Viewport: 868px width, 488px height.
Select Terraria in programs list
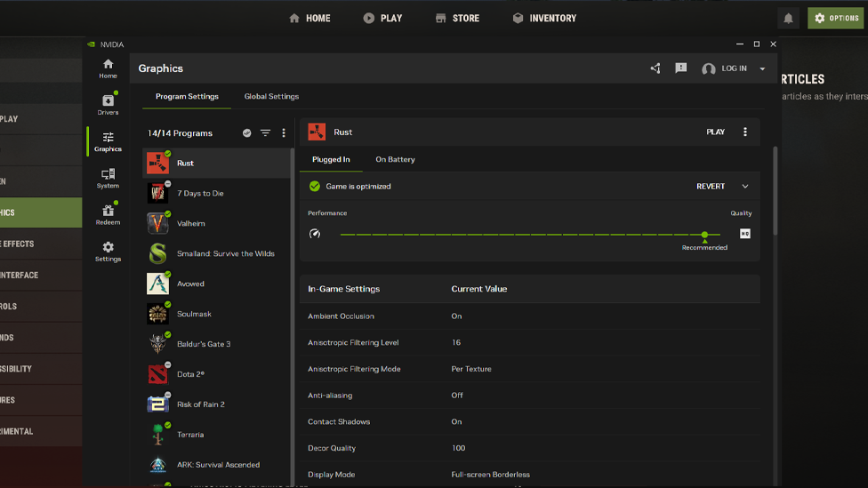[216, 435]
